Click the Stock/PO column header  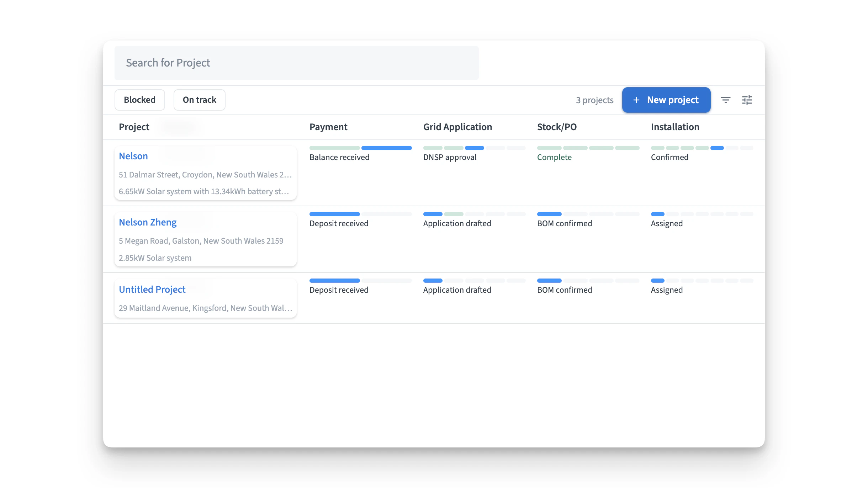557,127
